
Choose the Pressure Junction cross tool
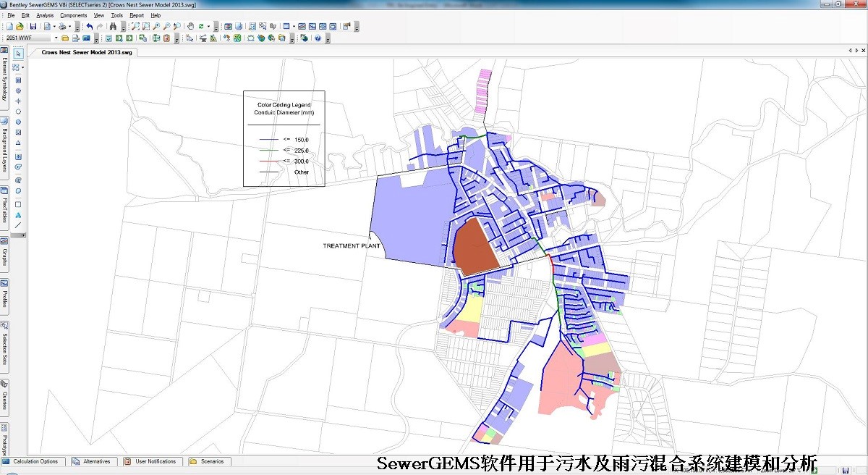pyautogui.click(x=18, y=101)
